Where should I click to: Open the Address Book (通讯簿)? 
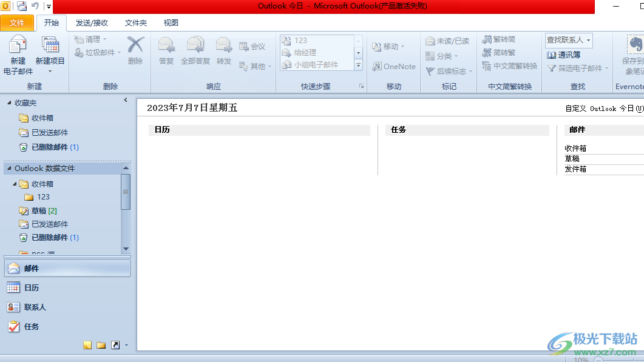point(563,55)
